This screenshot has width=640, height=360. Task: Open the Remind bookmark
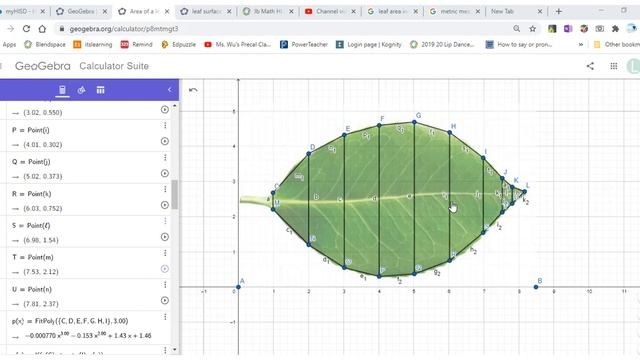coord(136,44)
